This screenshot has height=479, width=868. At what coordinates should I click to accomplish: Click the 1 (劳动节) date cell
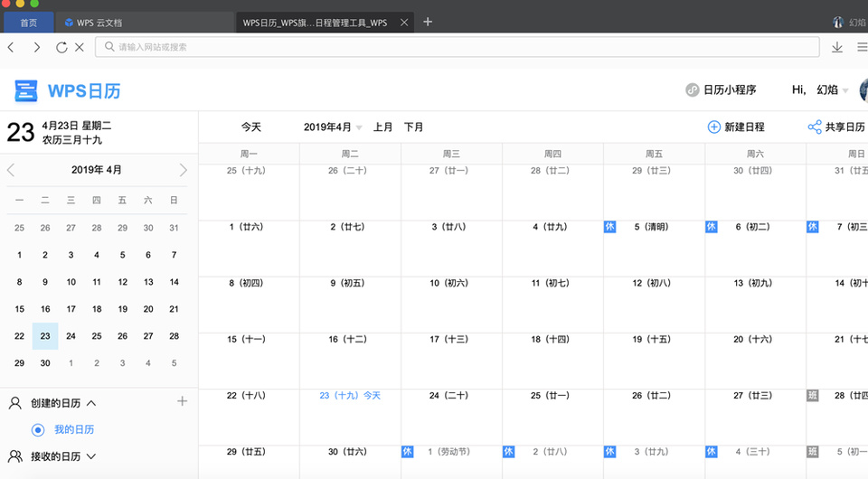tap(451, 462)
